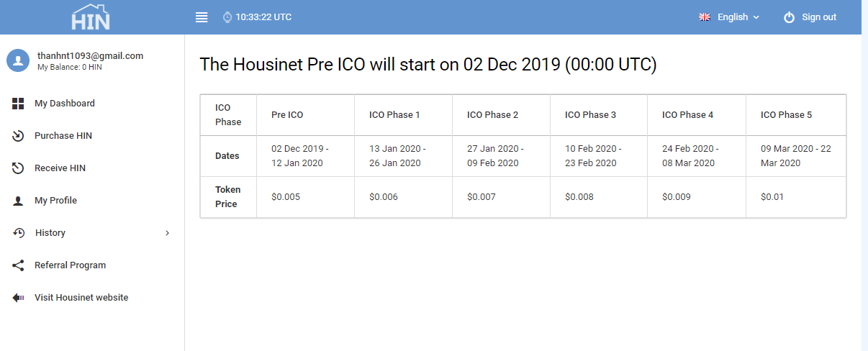Click the user avatar icon

[18, 60]
